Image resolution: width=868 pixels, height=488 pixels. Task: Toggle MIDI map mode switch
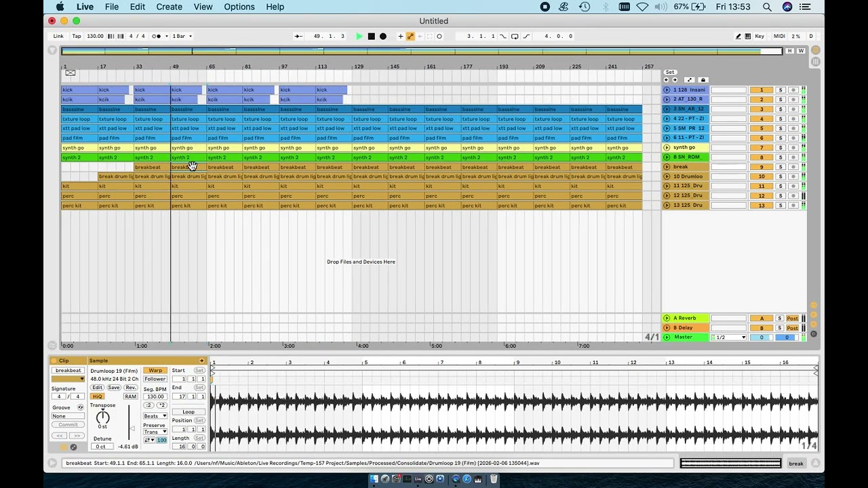pos(779,36)
